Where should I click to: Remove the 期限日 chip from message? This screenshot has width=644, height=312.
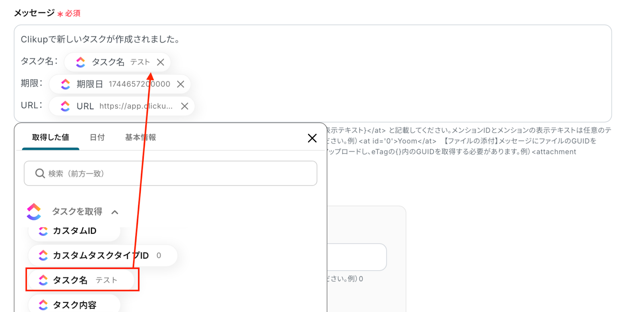coord(181,84)
